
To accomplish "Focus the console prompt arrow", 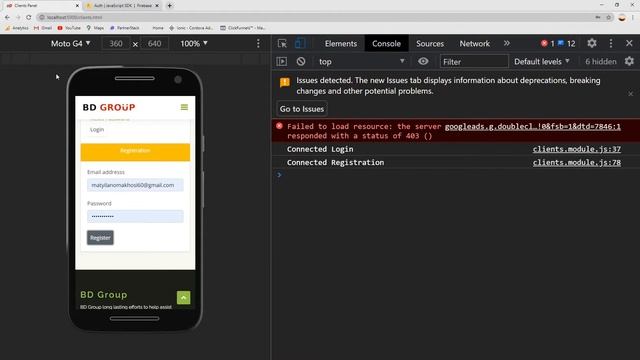I will [x=279, y=175].
